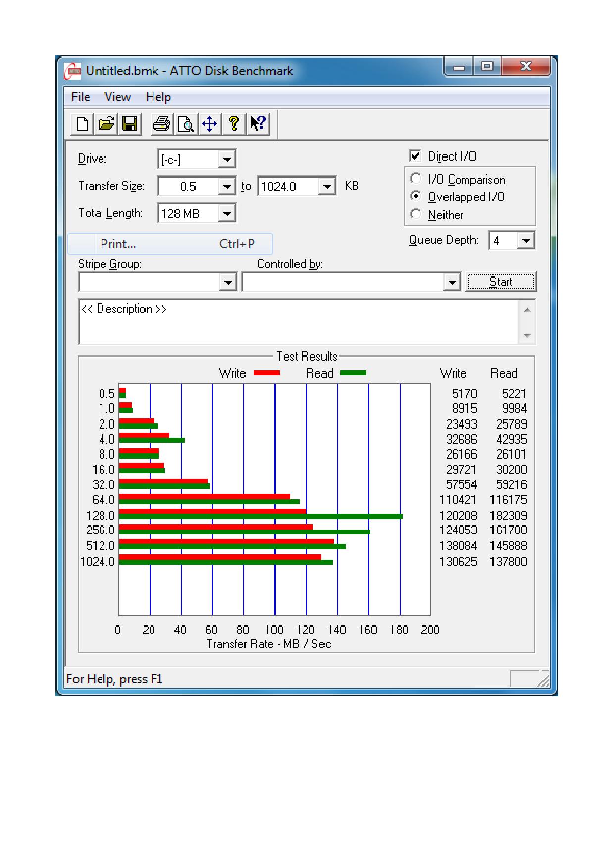Click the write value 138084

tap(458, 546)
